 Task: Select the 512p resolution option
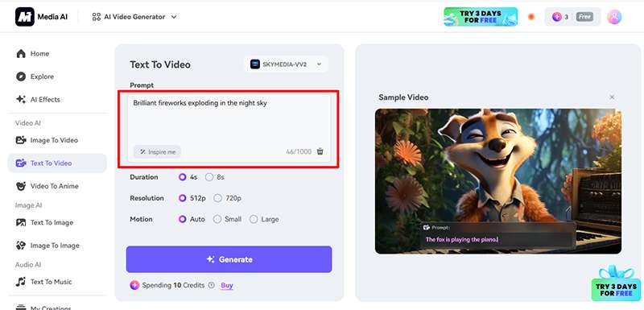click(x=192, y=198)
